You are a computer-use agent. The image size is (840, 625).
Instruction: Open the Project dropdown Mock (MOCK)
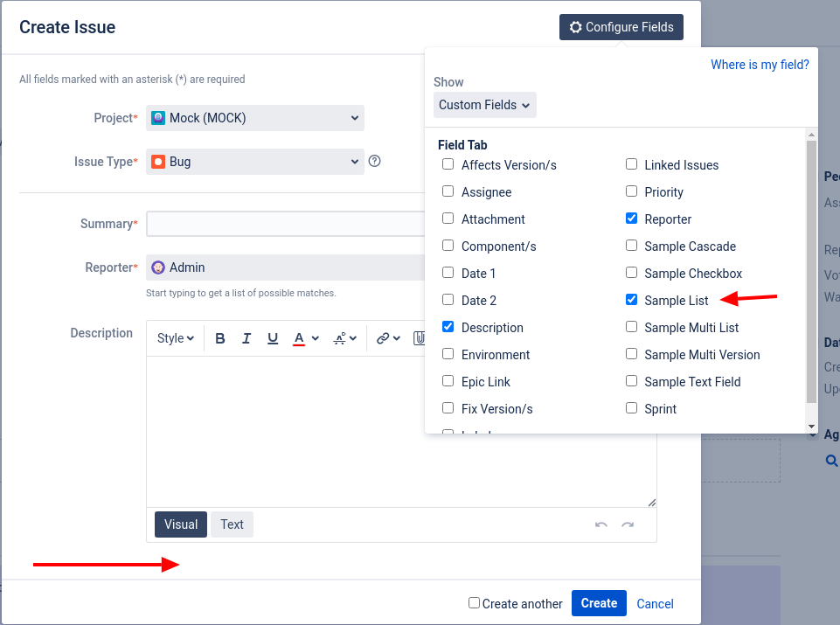(255, 118)
